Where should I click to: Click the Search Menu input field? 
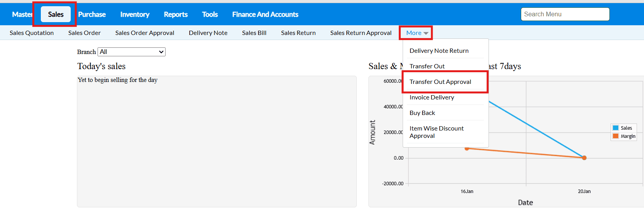point(565,14)
